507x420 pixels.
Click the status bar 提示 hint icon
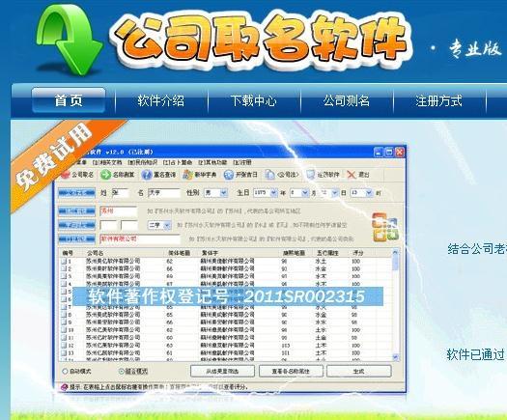tap(65, 387)
